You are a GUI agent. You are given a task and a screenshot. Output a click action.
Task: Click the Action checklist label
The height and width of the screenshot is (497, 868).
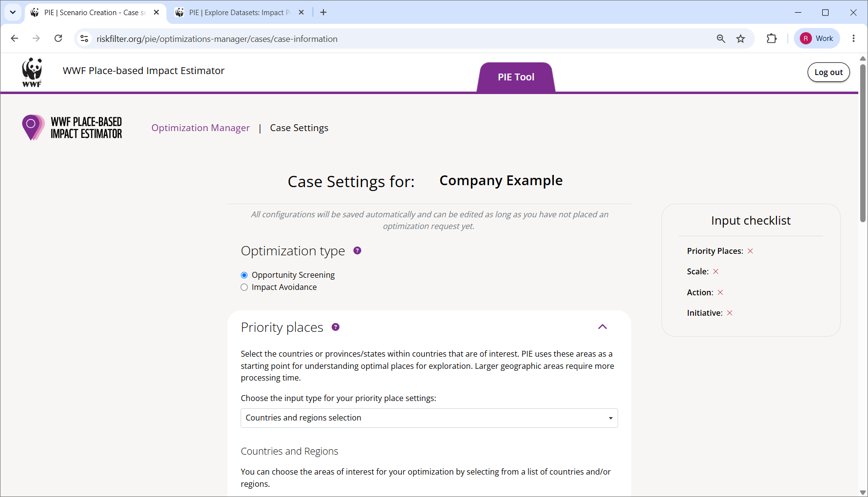point(700,292)
